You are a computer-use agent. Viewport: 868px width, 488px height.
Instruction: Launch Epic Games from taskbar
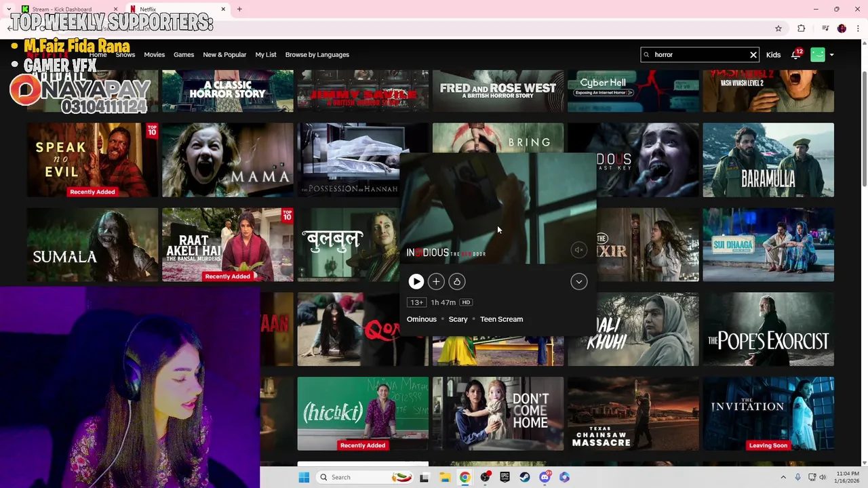pyautogui.click(x=505, y=477)
